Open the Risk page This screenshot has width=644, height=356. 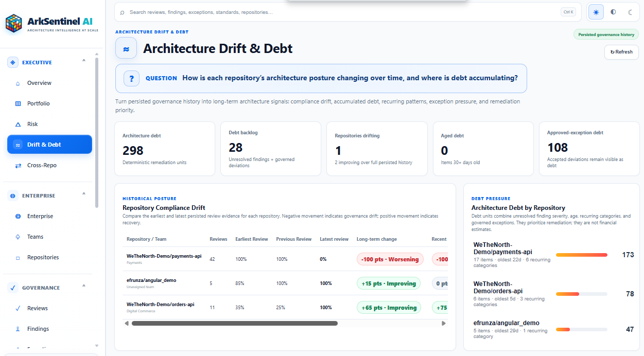(49, 124)
